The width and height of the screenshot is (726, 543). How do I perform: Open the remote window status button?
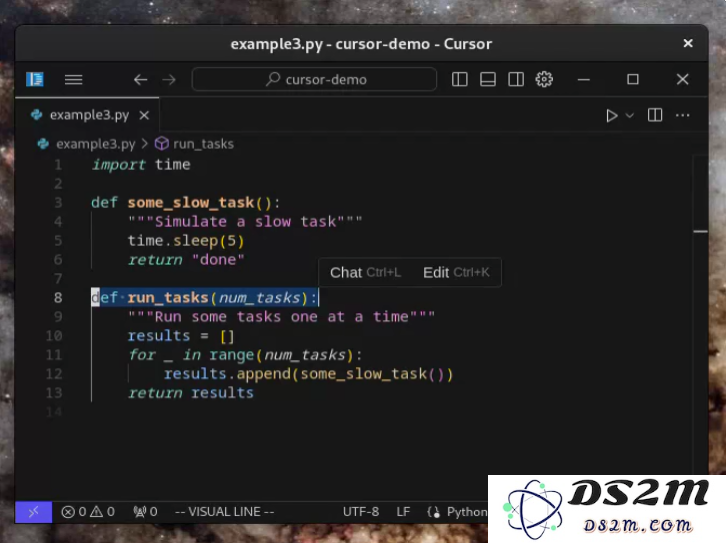click(34, 512)
